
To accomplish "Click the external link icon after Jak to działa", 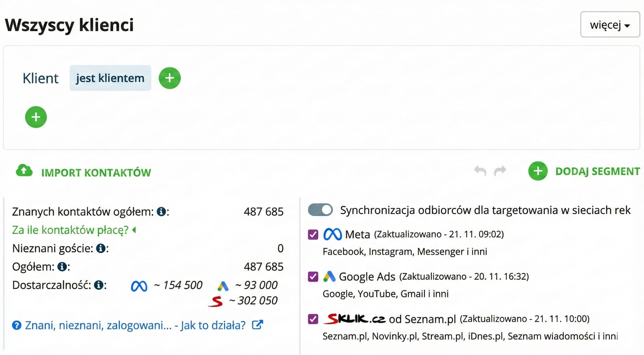I will (x=257, y=325).
